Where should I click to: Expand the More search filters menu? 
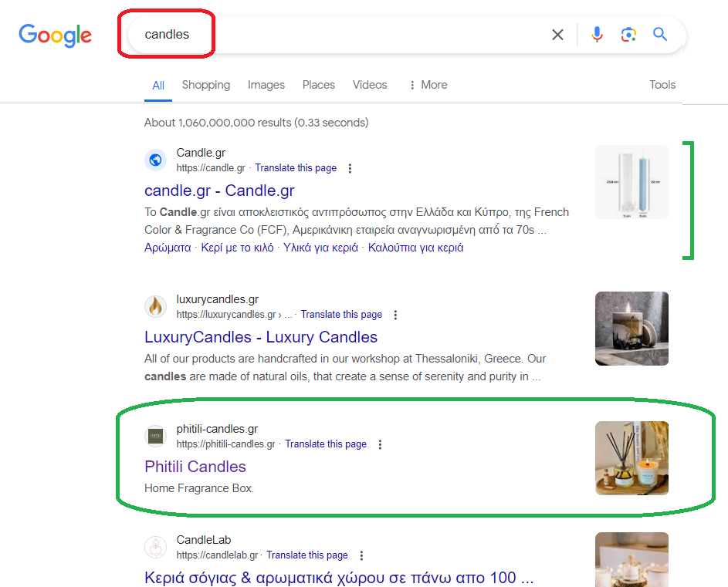click(428, 85)
